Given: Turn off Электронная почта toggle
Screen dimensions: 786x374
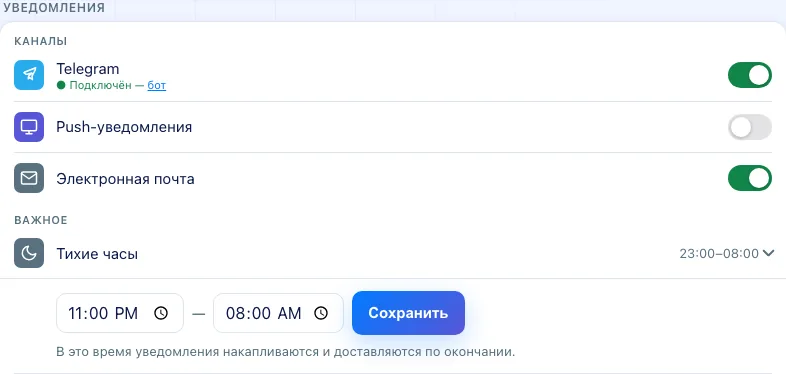Looking at the screenshot, I should 749,178.
